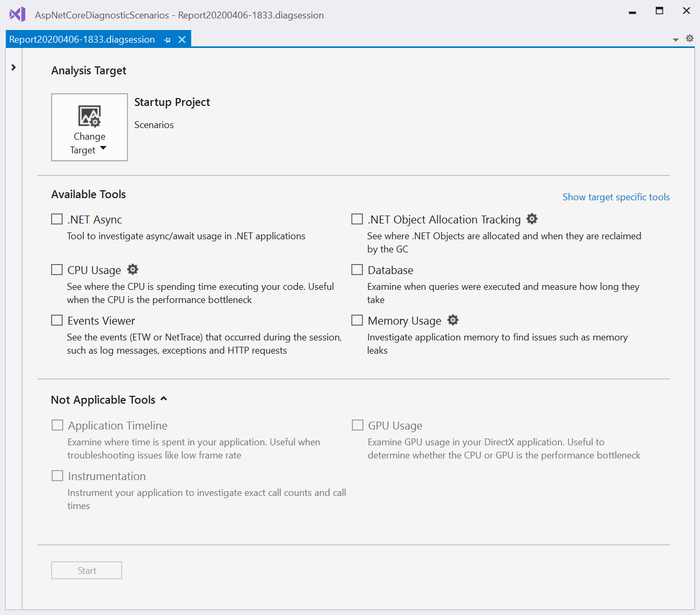Unpin the diagsession document tab
The width and height of the screenshot is (700, 615).
167,39
